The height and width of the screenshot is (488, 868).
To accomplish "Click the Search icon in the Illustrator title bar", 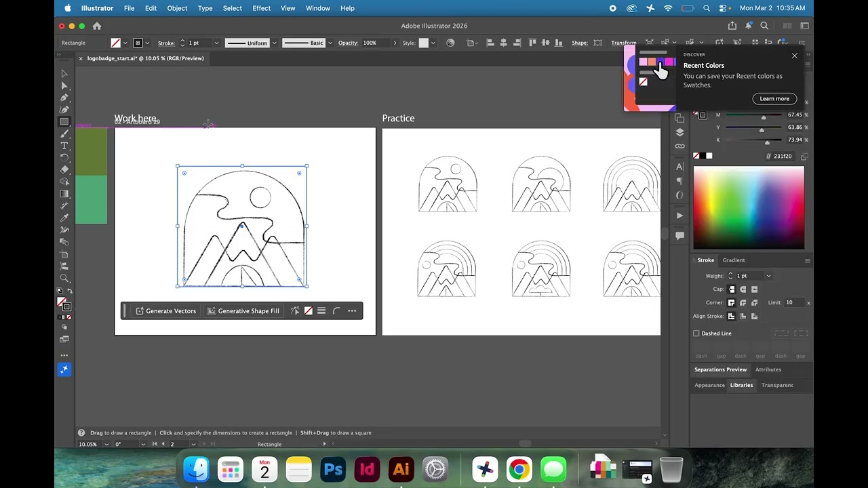I will click(764, 26).
